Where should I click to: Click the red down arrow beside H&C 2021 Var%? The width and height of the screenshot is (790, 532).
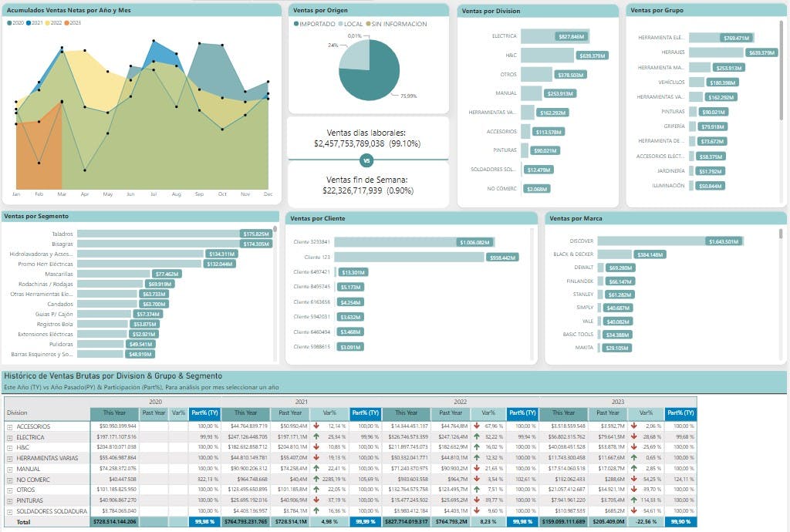pyautogui.click(x=316, y=447)
